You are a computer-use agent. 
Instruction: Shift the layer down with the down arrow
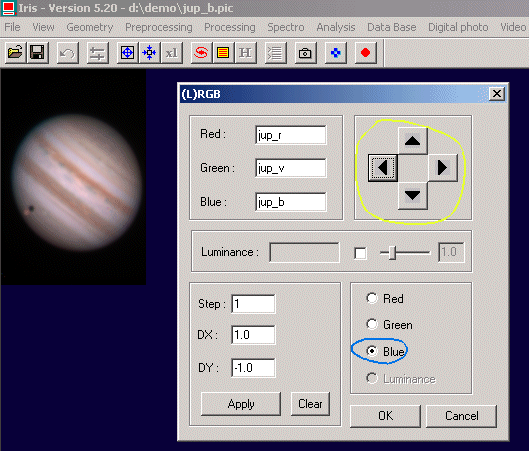(413, 195)
